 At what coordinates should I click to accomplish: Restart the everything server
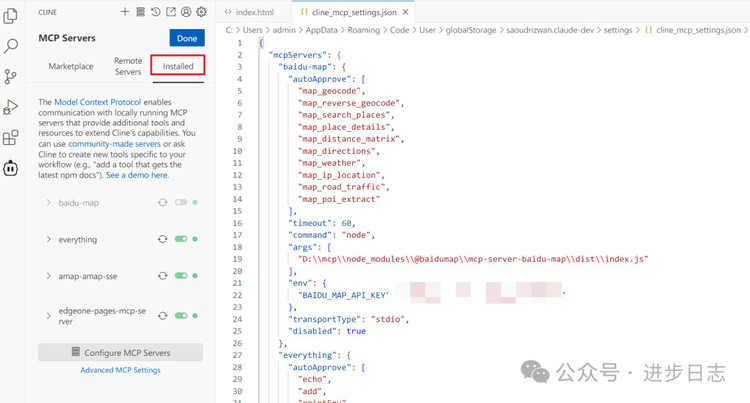pyautogui.click(x=163, y=239)
